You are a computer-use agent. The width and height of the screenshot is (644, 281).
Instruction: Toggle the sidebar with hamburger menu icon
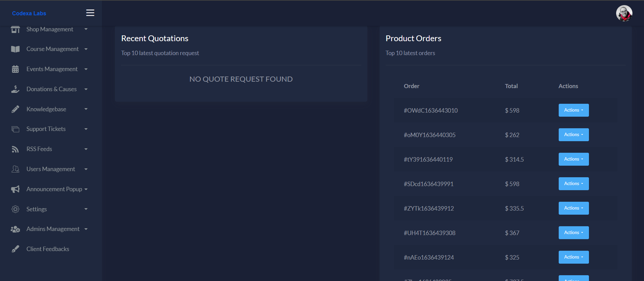(x=90, y=13)
